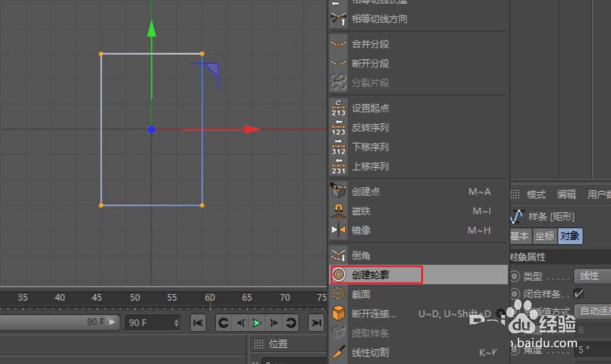Viewport: 611px width, 364px height.
Task: Select the 线性切割 (Line Cut) knife icon
Action: [x=338, y=352]
